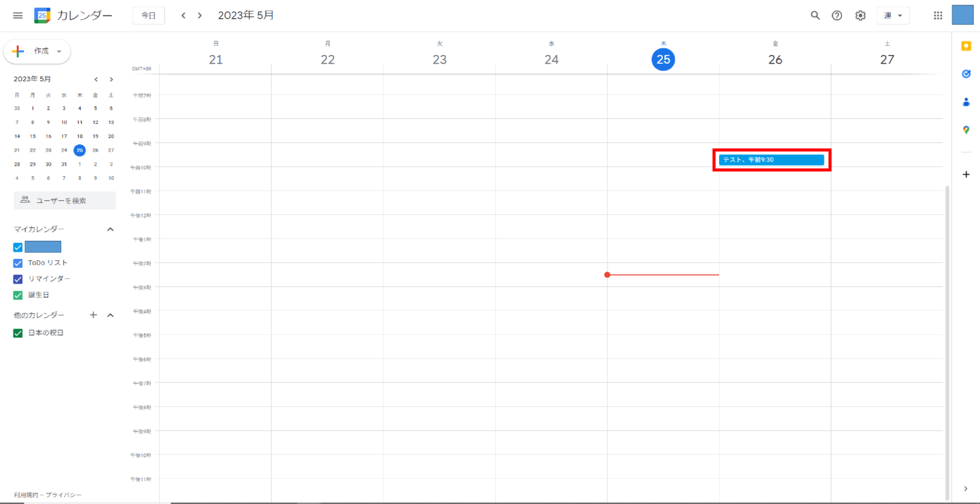Viewport: 980px width, 504px height.
Task: Click the GMT+09 timezone label
Action: [141, 69]
